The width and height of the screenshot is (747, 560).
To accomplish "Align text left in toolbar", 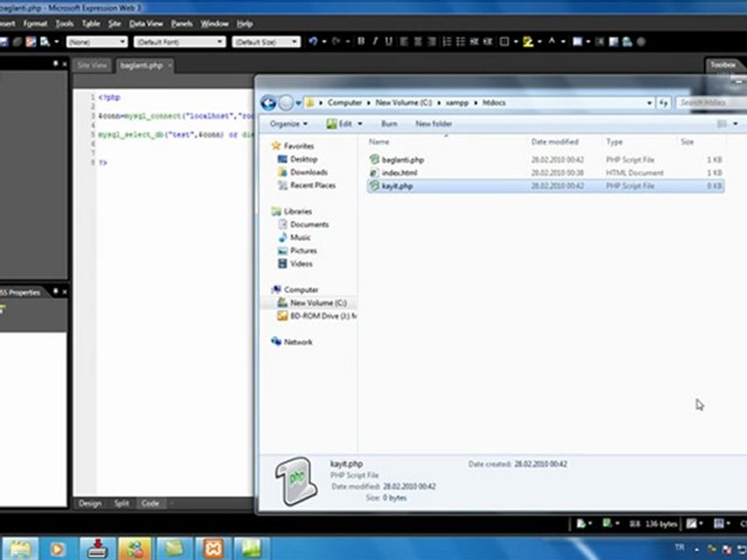I will 404,41.
